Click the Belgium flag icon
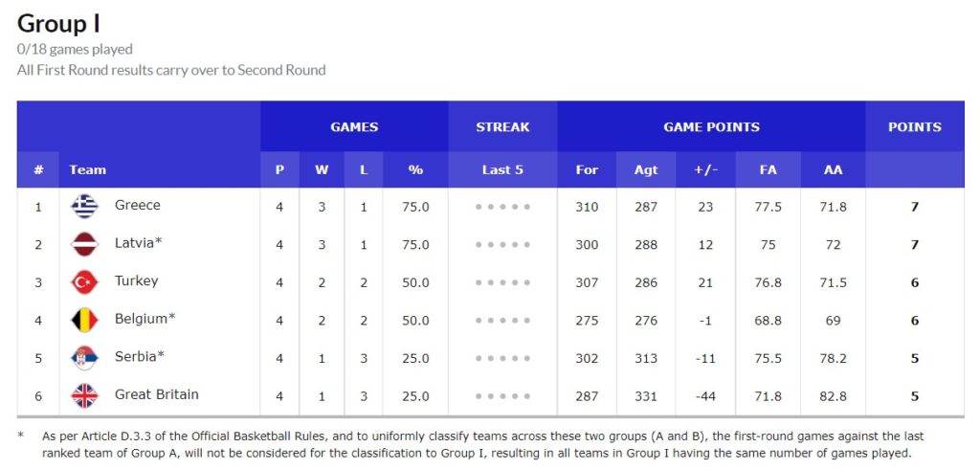This screenshot has height=470, width=980. coord(84,321)
